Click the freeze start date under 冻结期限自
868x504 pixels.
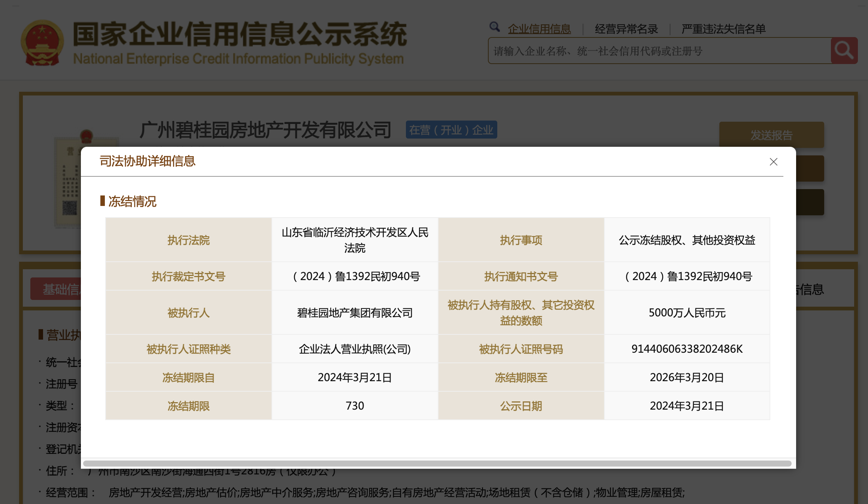click(355, 377)
